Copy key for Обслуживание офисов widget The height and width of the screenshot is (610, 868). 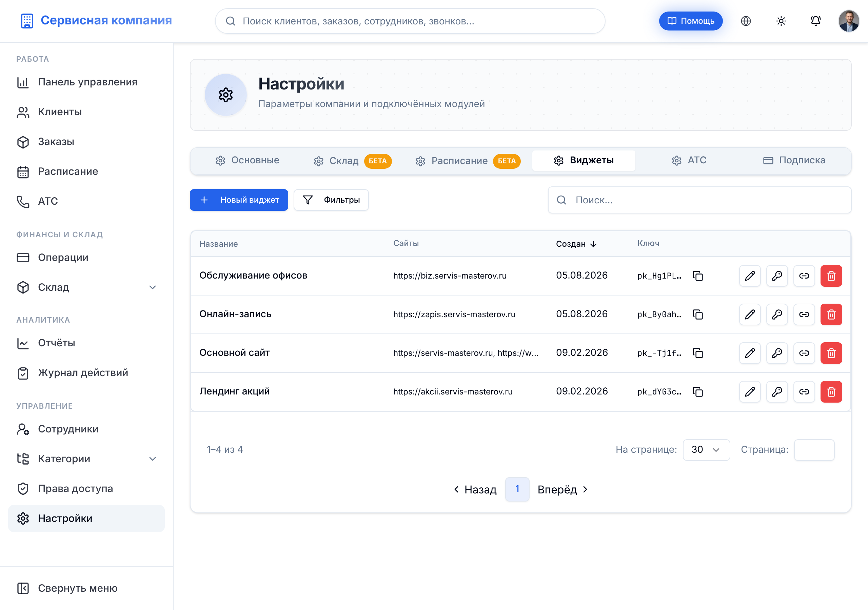pos(697,276)
